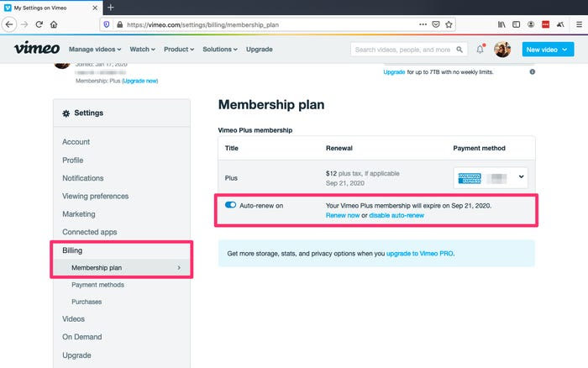Image resolution: width=588 pixels, height=368 pixels.
Task: Click Upgrade in the top navigation
Action: [259, 49]
